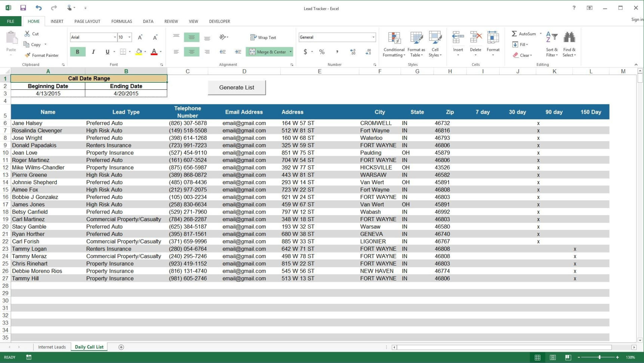
Task: Open Conditional Formatting options
Action: pyautogui.click(x=394, y=44)
